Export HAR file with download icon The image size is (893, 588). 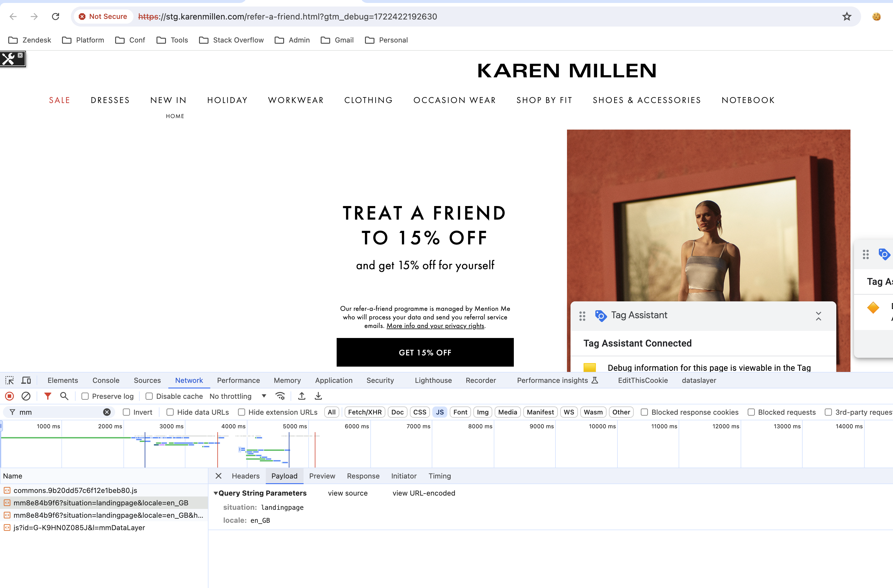pos(318,396)
